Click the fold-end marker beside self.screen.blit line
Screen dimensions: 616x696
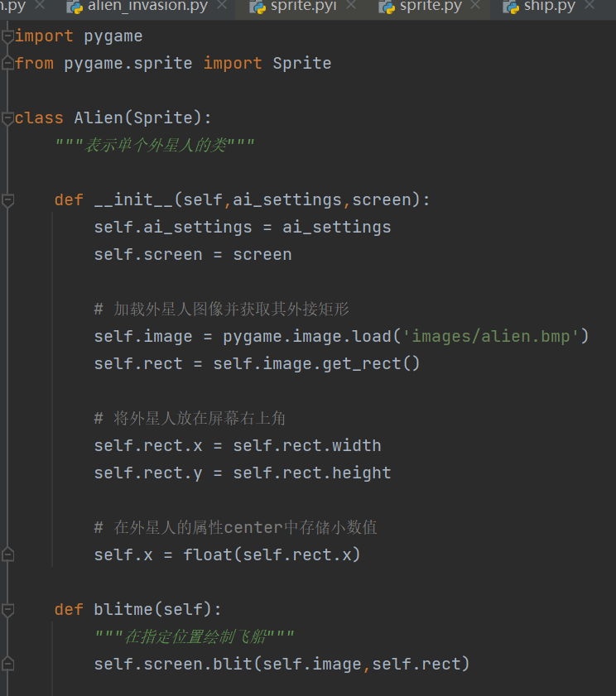coord(7,664)
